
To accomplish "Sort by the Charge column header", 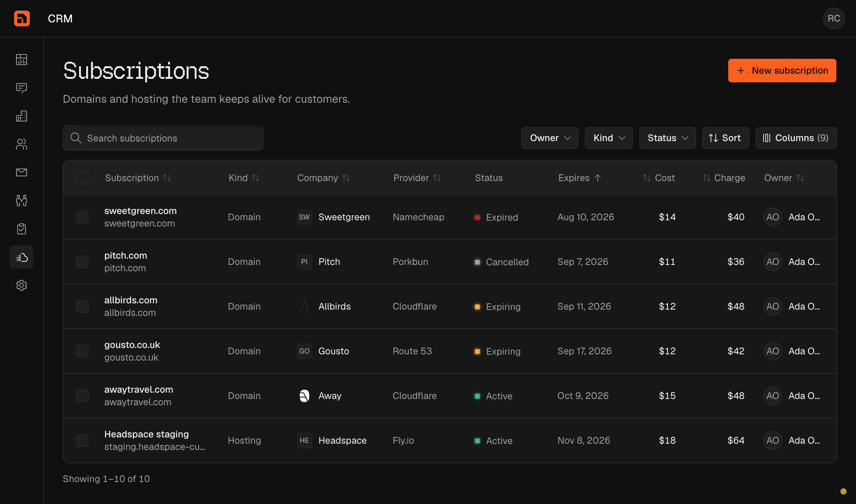I will click(724, 178).
